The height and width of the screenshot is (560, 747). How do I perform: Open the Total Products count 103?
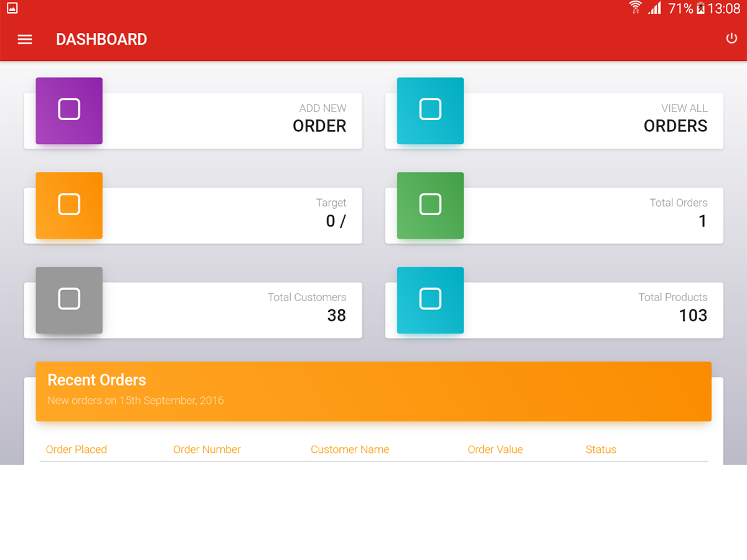point(692,315)
